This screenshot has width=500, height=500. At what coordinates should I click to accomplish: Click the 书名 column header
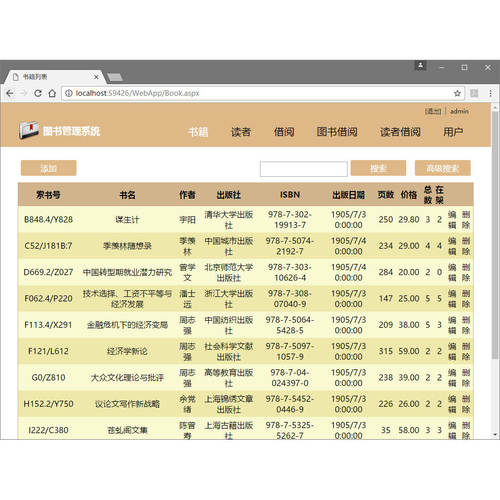coord(127,195)
